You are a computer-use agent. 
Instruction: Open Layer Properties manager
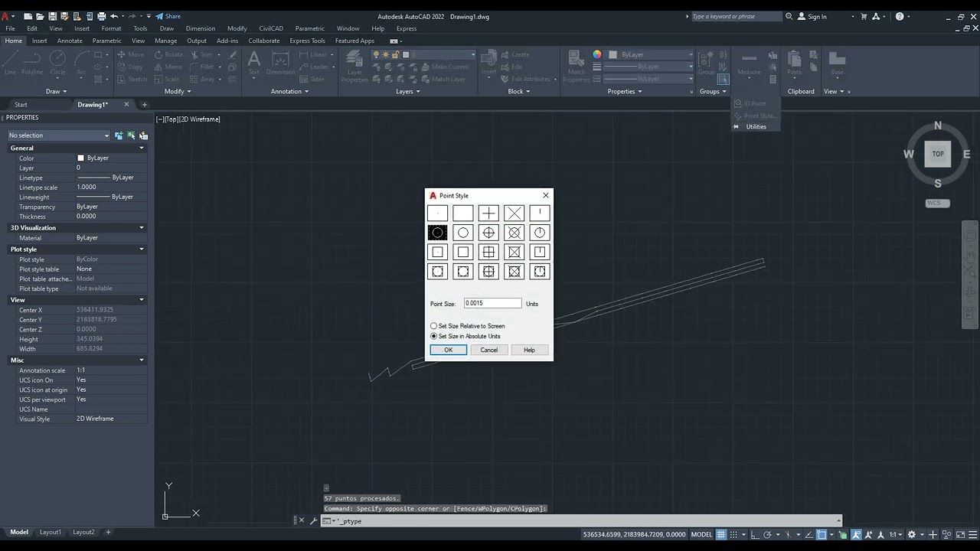[x=354, y=66]
